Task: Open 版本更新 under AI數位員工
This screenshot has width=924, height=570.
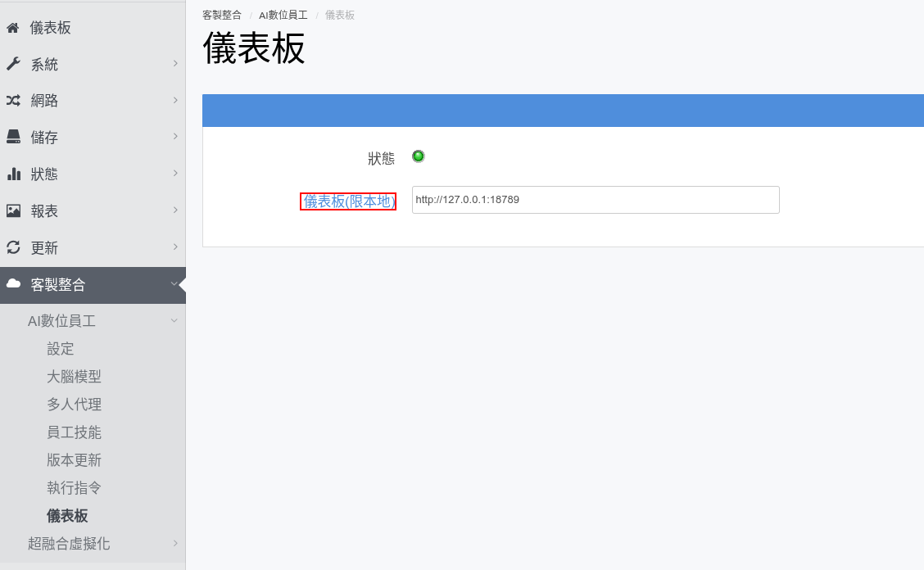Action: point(75,459)
